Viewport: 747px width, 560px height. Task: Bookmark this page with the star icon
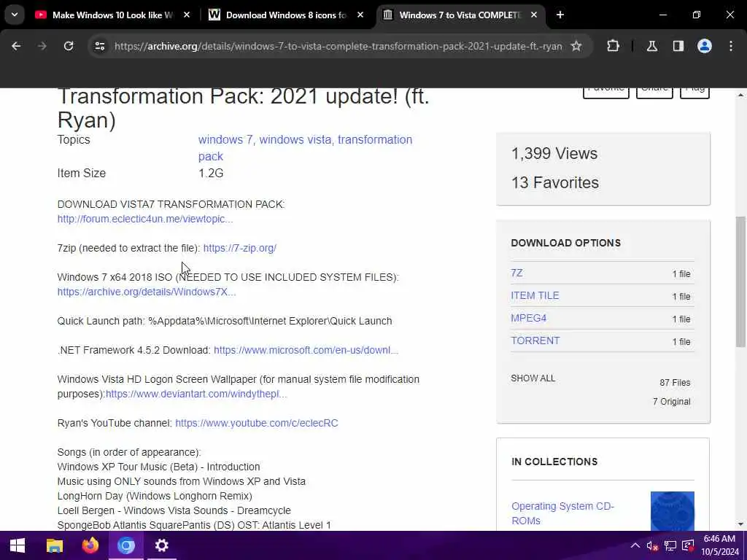[576, 46]
